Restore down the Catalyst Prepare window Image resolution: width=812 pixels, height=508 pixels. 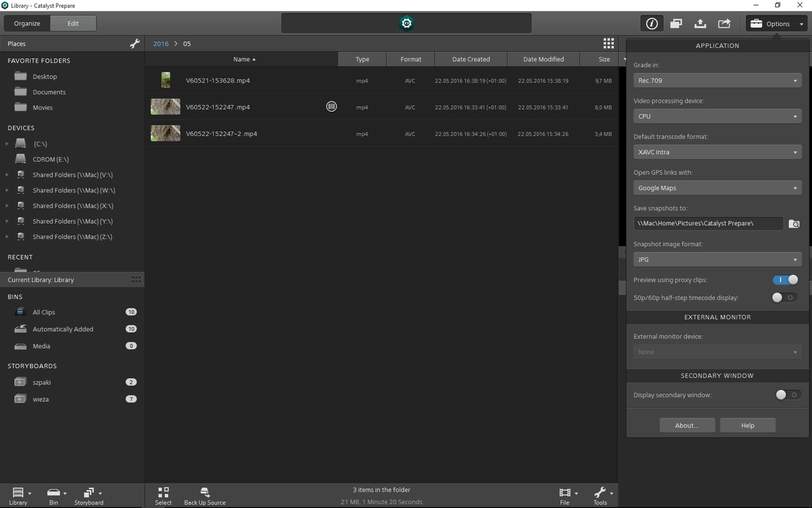pyautogui.click(x=778, y=5)
